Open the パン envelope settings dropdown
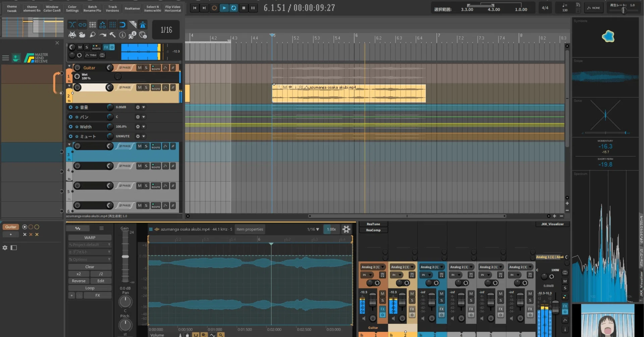The width and height of the screenshot is (644, 337). [x=143, y=117]
